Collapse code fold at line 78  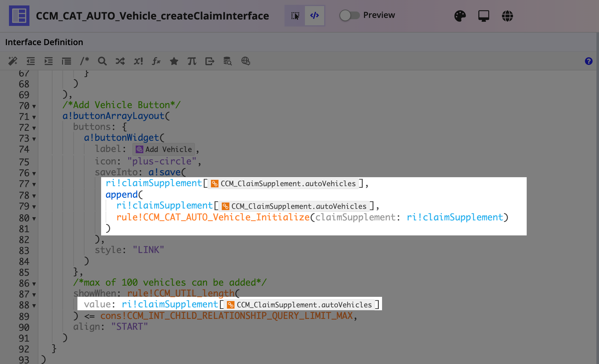(x=34, y=196)
